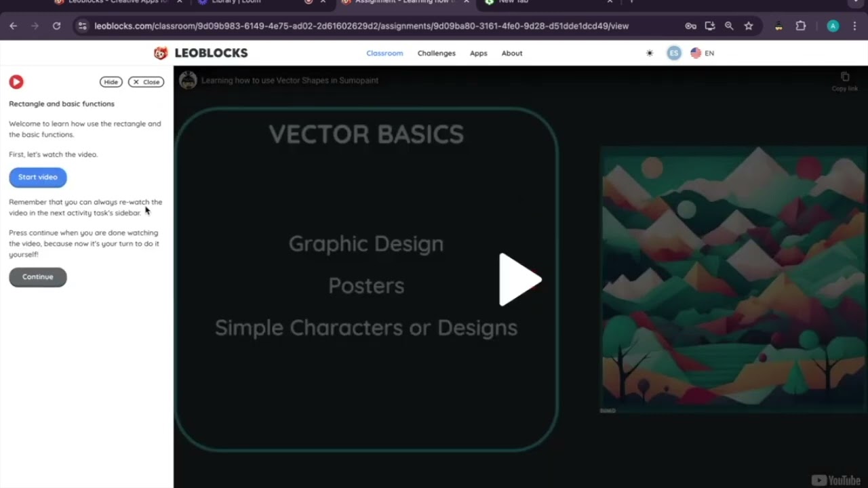This screenshot has width=868, height=488.
Task: Click the Copy link icon on video
Action: coord(844,81)
